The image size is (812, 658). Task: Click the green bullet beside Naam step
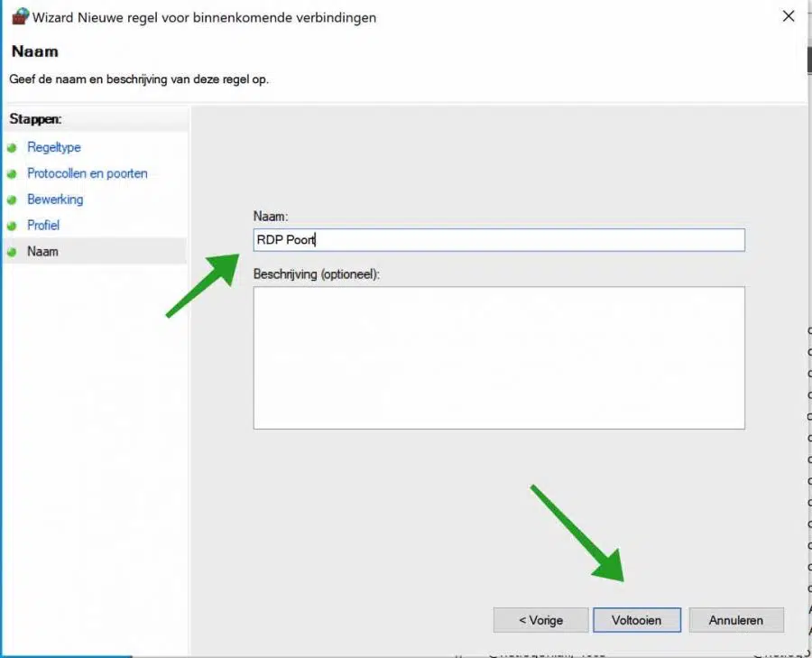coord(12,252)
